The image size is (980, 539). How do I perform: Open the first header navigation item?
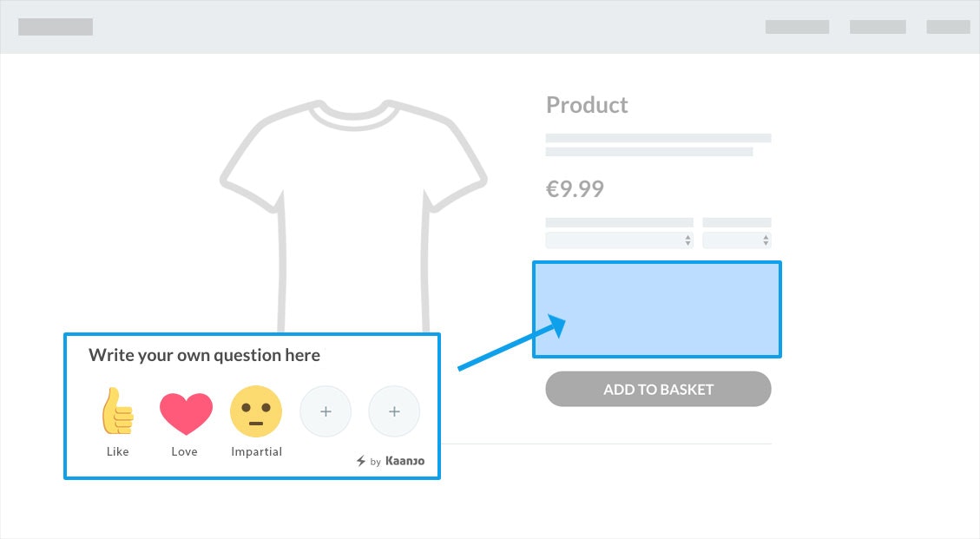[x=797, y=27]
